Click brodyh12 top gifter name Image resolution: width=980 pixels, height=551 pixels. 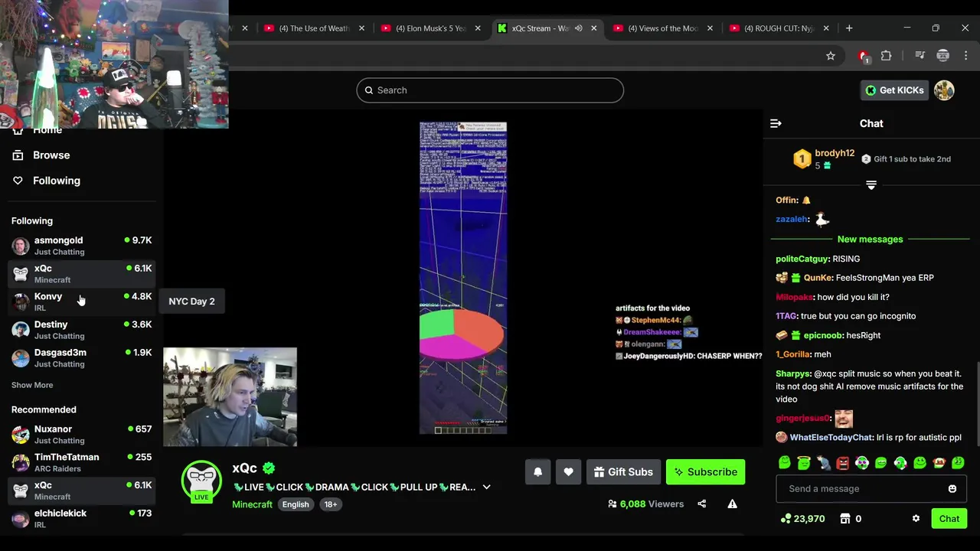[835, 153]
